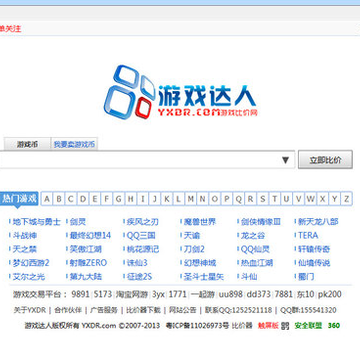Open the 轩辕传奇 game link
360x360 pixels.
[314, 249]
